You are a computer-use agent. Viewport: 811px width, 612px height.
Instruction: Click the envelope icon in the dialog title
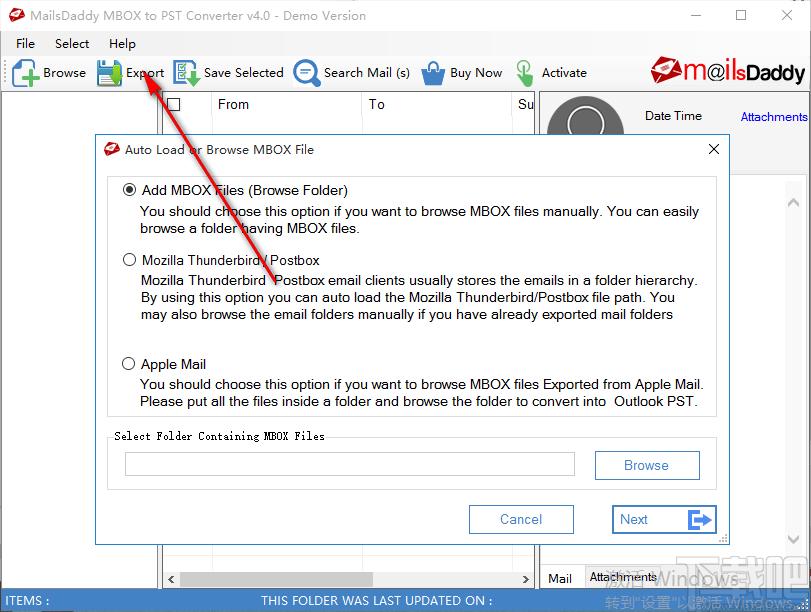(112, 150)
